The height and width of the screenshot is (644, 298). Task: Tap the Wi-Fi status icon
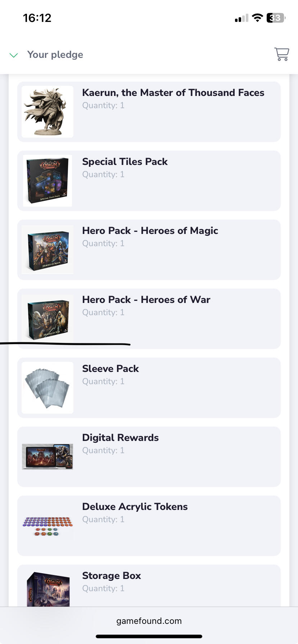click(257, 18)
